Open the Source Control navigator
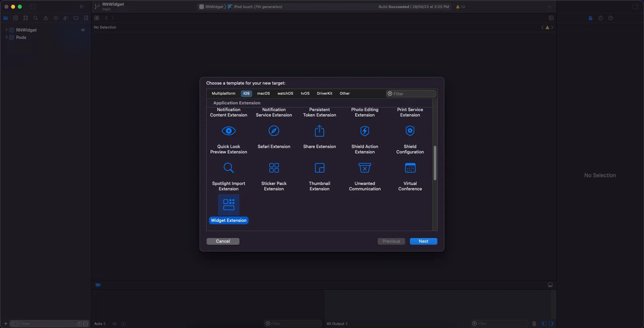Screen dimensions: 644x328 [x=15, y=18]
